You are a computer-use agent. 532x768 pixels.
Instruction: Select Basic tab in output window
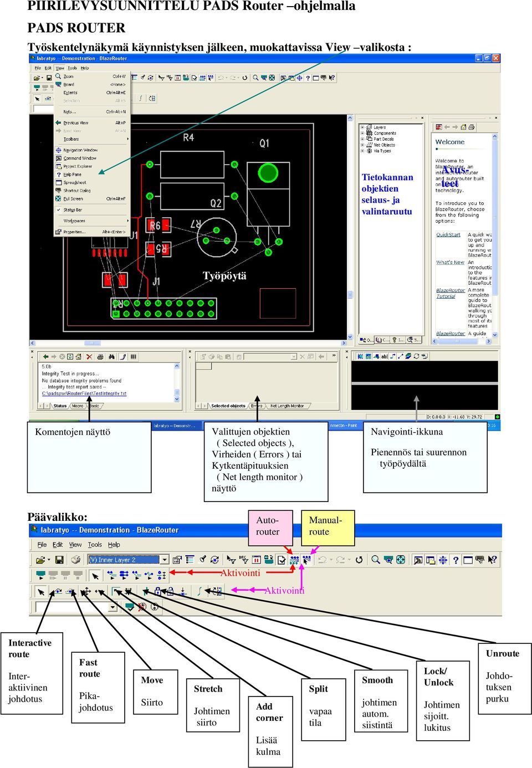pos(95,406)
